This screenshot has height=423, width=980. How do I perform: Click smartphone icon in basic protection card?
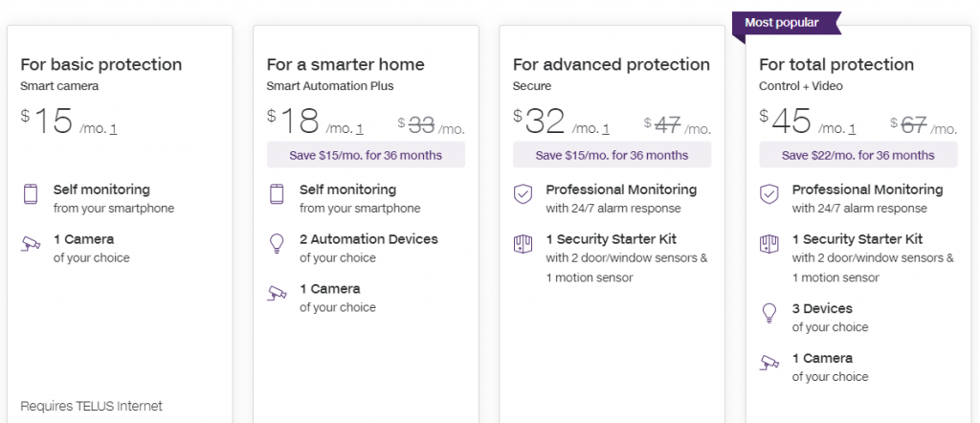[31, 194]
